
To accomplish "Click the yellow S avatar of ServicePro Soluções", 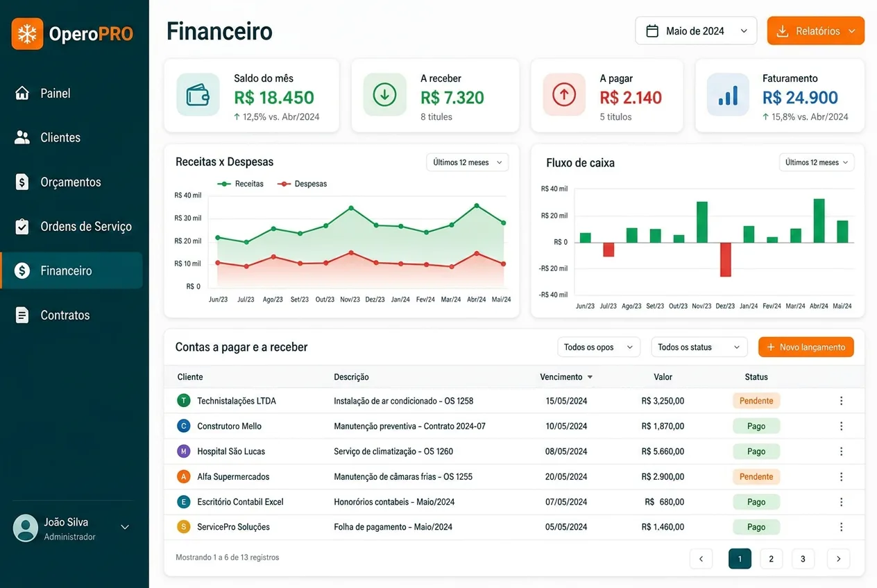I will (x=184, y=527).
